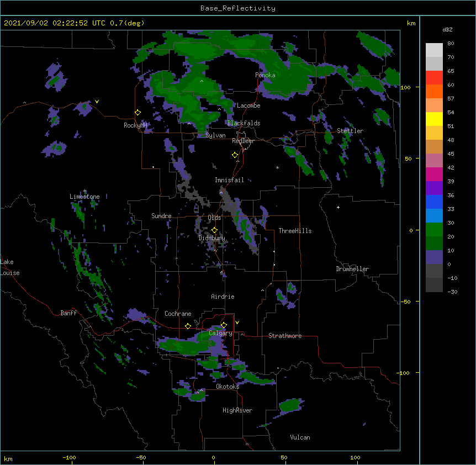Click the -100 tick label on the bottom axis
476x465 pixels.
pyautogui.click(x=69, y=457)
